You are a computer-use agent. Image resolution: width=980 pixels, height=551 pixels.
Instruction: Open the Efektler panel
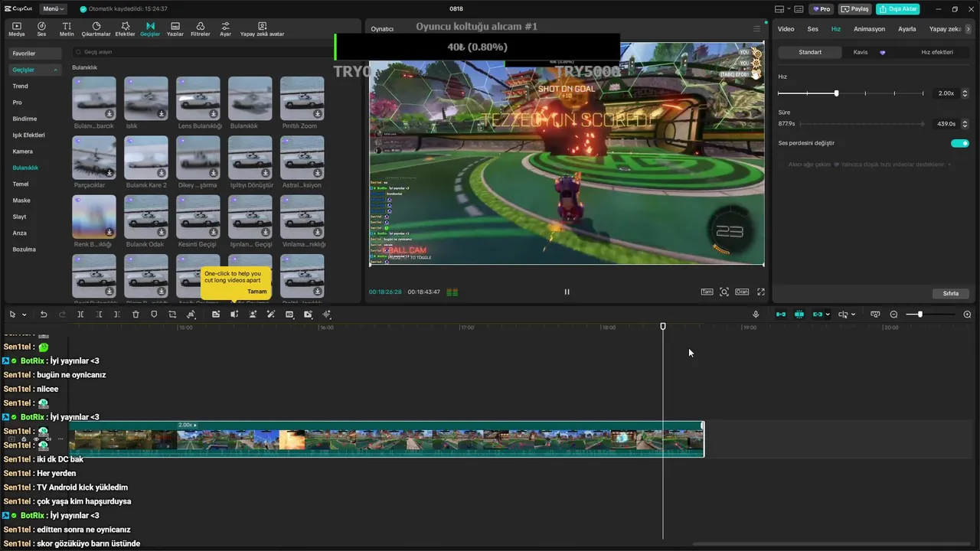[125, 29]
